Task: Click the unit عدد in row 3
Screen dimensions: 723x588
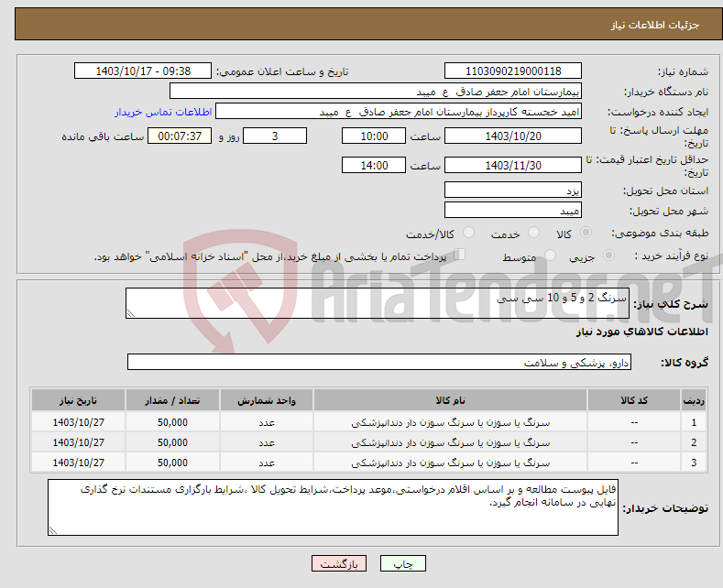Action: click(267, 463)
